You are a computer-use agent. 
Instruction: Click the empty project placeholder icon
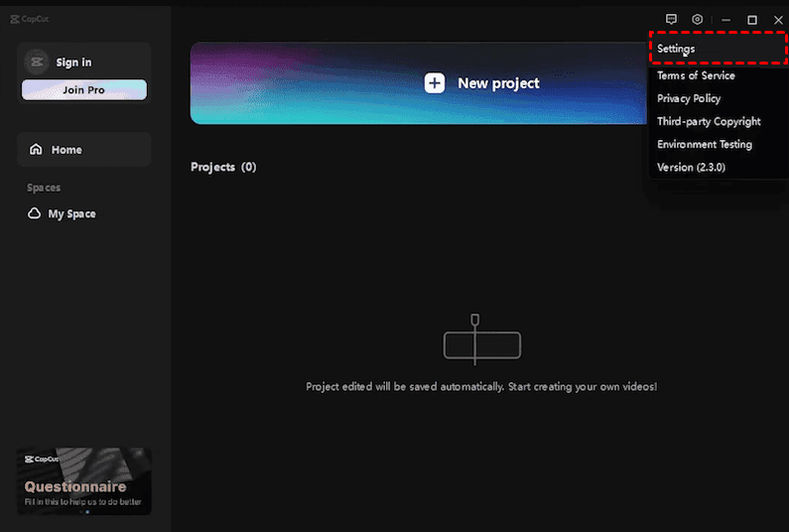coord(481,342)
